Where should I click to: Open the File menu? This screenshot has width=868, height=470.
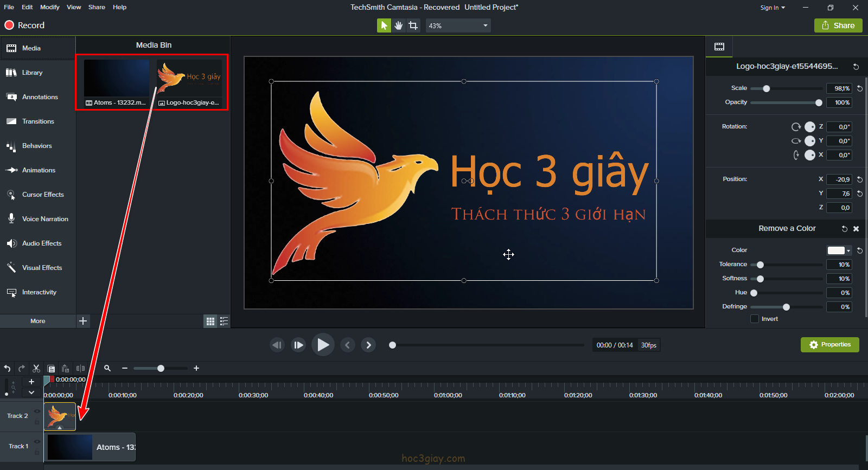tap(9, 7)
